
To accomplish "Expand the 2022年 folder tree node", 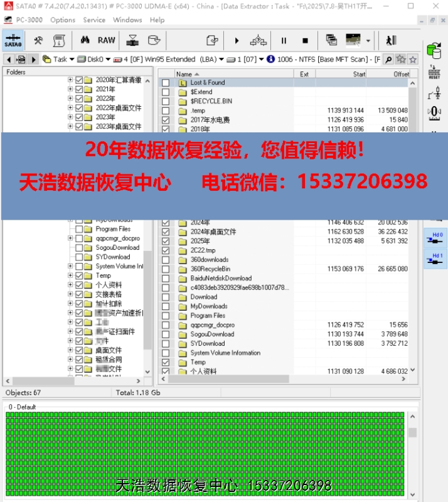I will (x=70, y=99).
